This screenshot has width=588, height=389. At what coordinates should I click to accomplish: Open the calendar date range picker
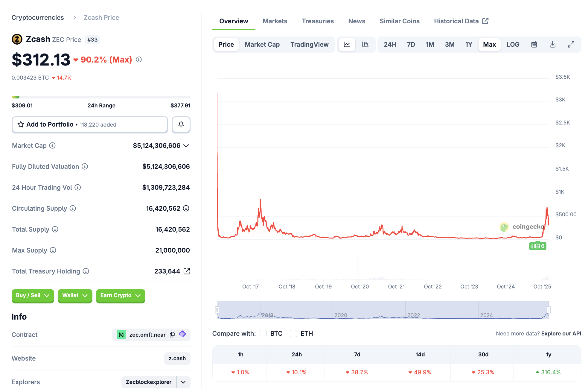tap(534, 45)
